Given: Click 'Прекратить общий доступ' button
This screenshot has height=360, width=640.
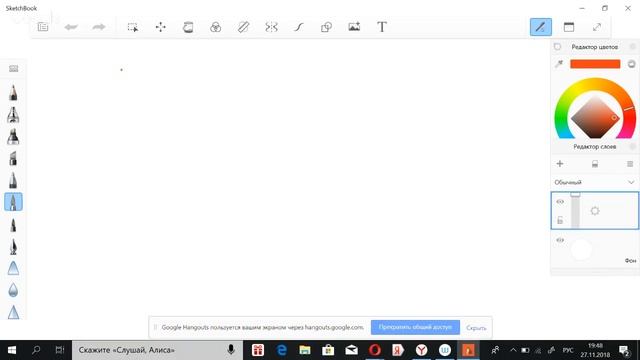Looking at the screenshot, I should 415,327.
